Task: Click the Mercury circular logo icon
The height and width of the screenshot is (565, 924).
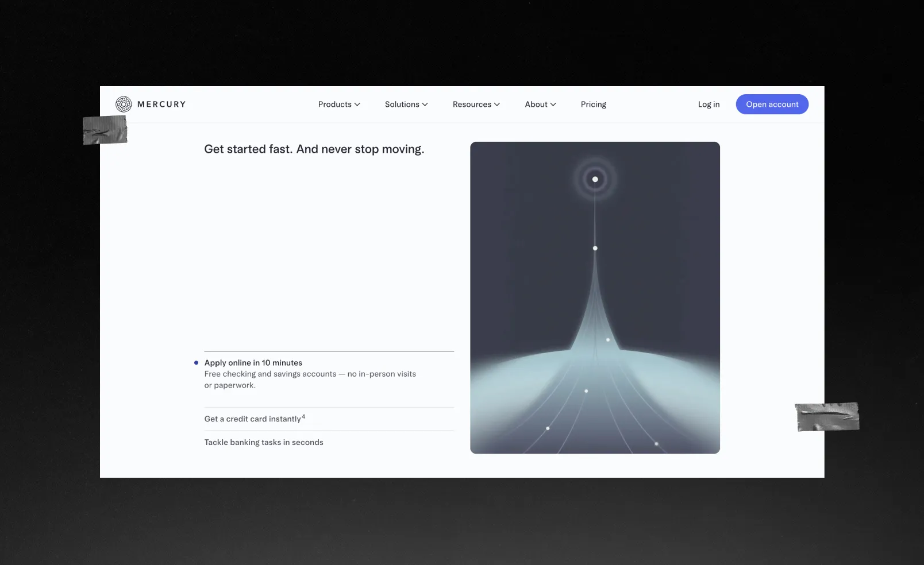Action: tap(124, 104)
